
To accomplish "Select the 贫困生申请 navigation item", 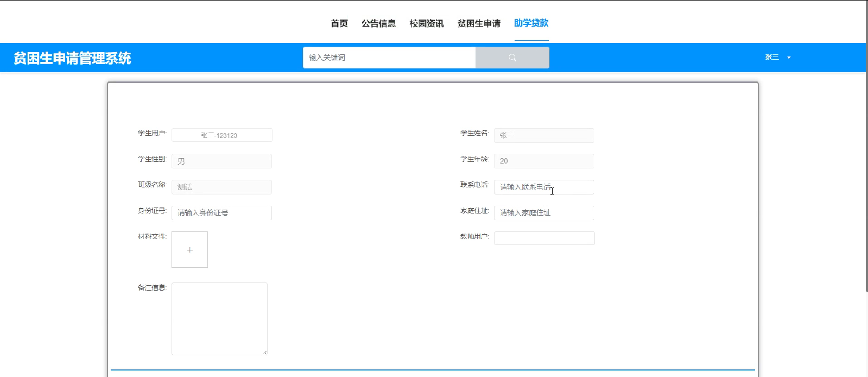I will click(479, 23).
